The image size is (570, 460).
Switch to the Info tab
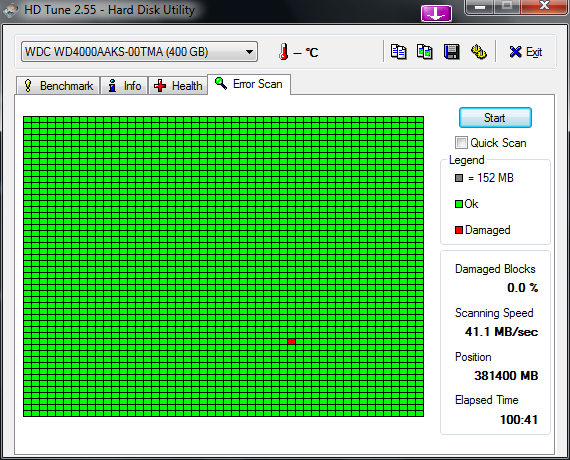pos(124,86)
